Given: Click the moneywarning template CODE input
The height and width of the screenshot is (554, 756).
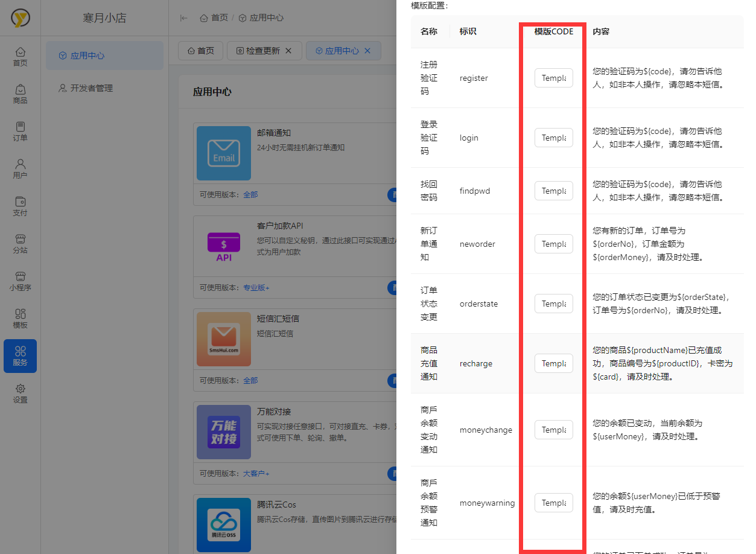Looking at the screenshot, I should coord(553,503).
